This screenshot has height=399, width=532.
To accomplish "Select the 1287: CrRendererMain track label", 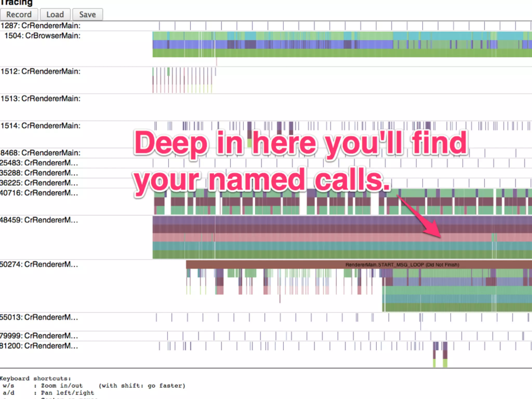I will [x=41, y=26].
